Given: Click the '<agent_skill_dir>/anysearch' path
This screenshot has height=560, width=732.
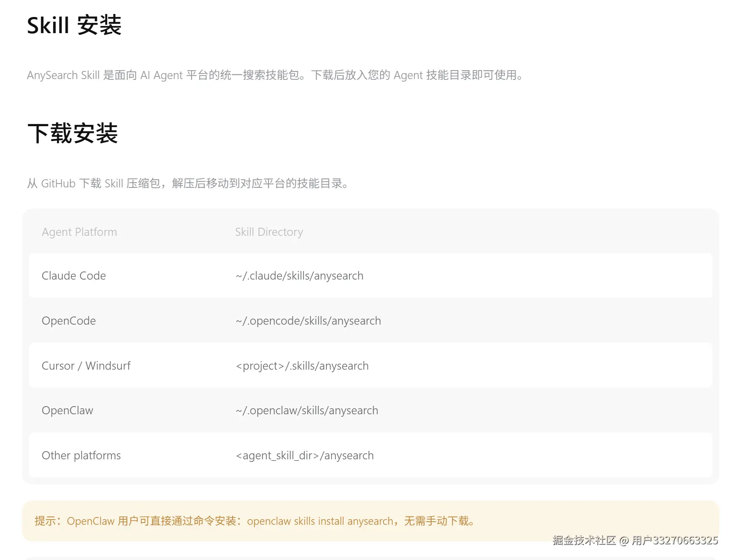Looking at the screenshot, I should pos(305,455).
